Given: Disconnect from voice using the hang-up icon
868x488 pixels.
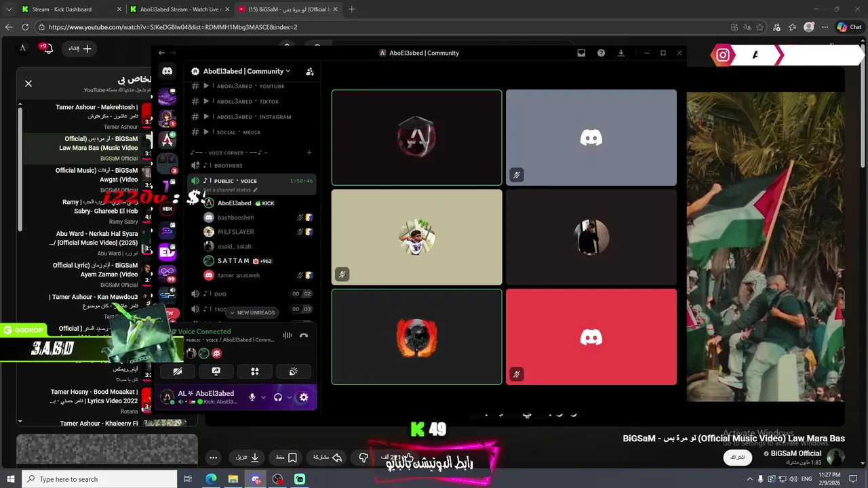Looking at the screenshot, I should pyautogui.click(x=304, y=335).
